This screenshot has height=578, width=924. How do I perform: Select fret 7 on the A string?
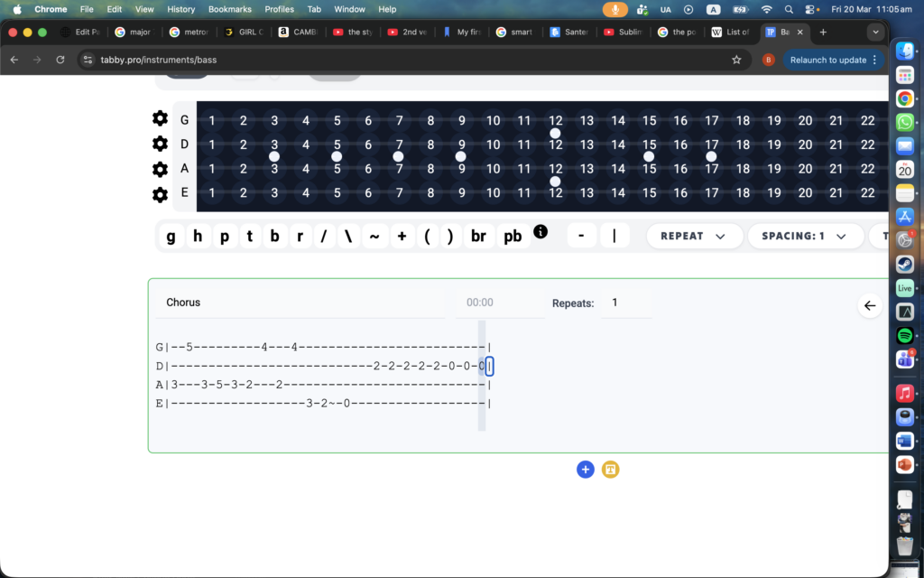click(399, 169)
